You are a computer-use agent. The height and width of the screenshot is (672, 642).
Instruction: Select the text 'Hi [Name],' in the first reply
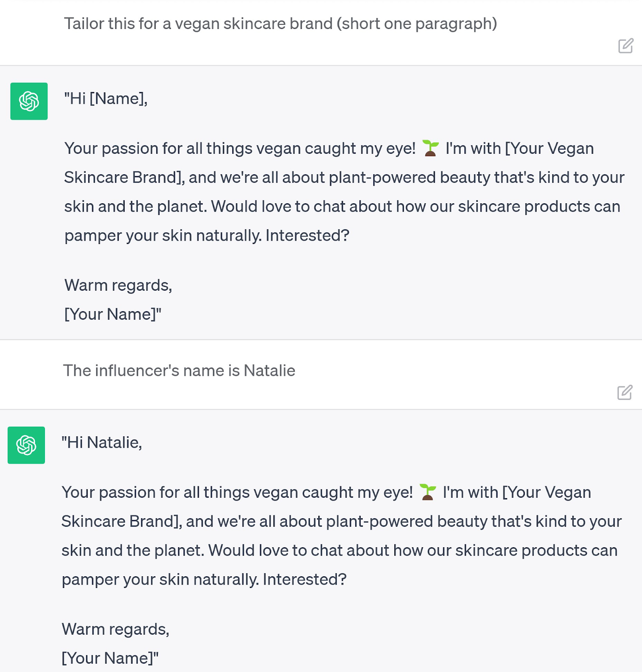(106, 99)
